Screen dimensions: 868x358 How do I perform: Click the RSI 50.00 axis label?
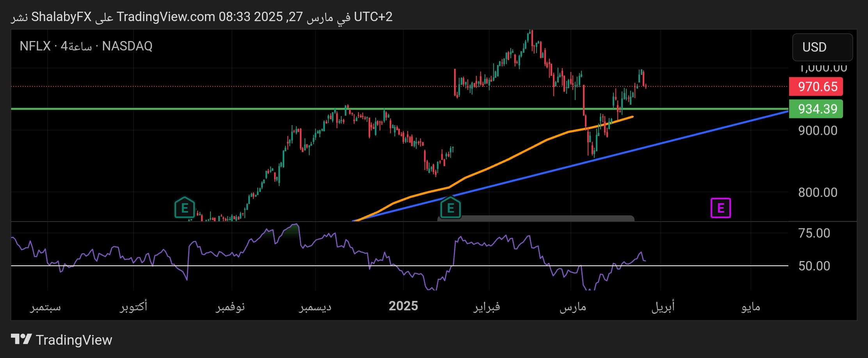tap(814, 266)
